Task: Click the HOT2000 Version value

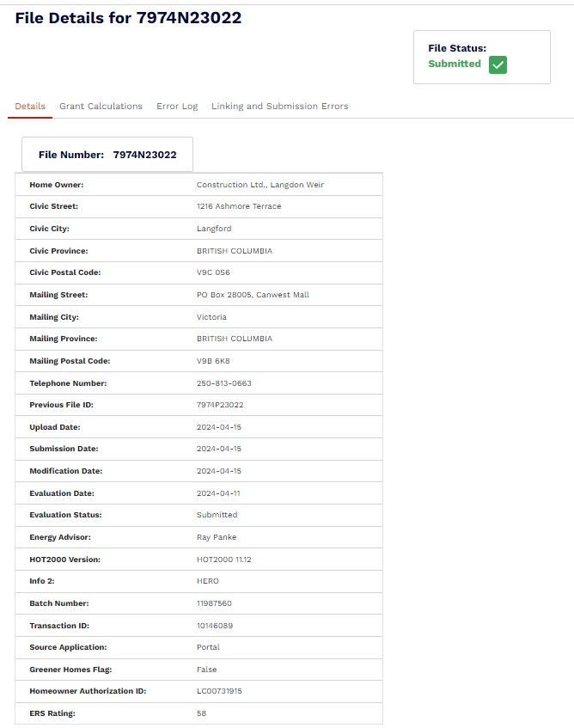Action: [x=223, y=560]
